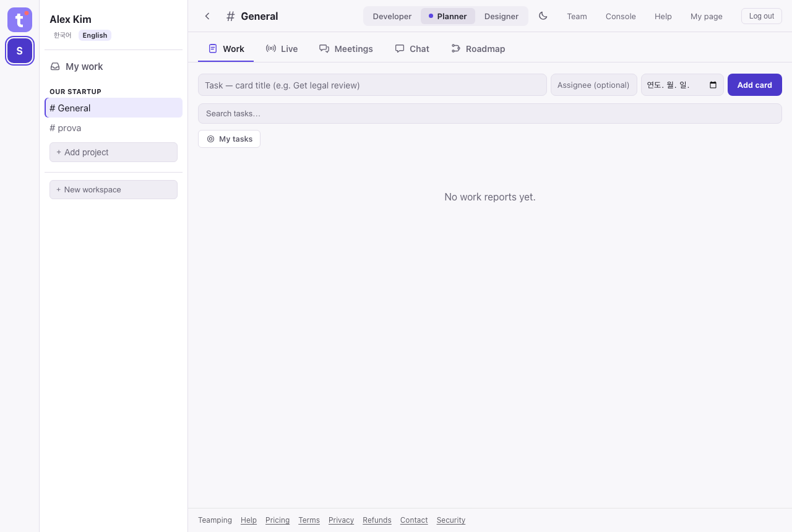The width and height of the screenshot is (792, 532).
Task: Open the Pricing footer link
Action: tap(277, 520)
